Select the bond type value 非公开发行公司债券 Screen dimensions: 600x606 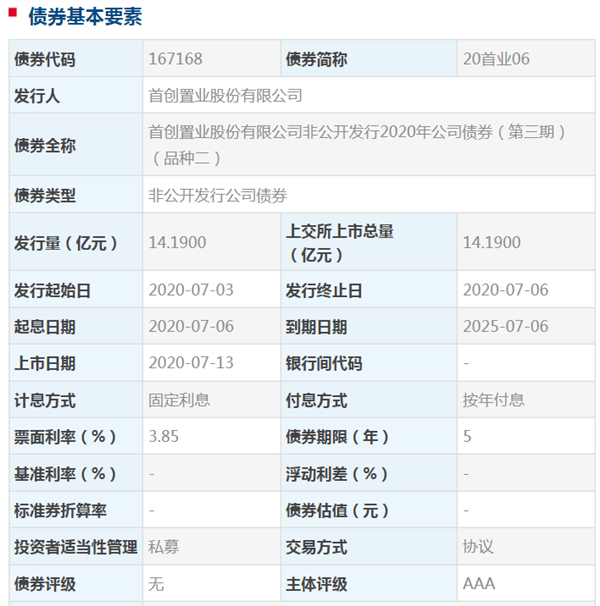click(x=217, y=196)
